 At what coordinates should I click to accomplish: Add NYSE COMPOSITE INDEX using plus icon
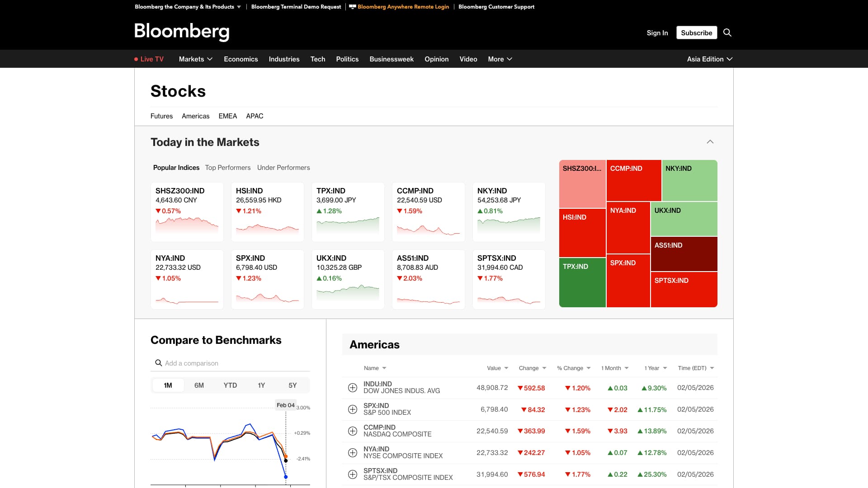pos(353,453)
